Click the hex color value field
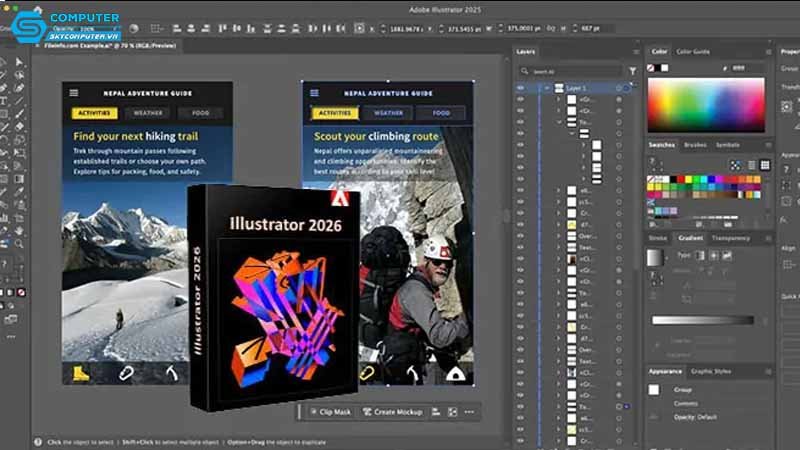800x450 pixels. tap(747, 67)
